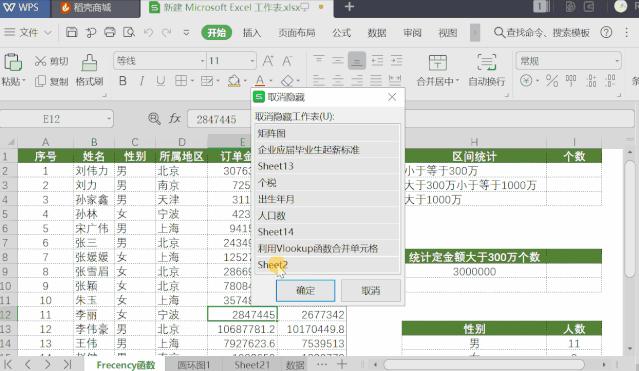
Task: Switch to the 审阅 ribbon tab
Action: 412,33
